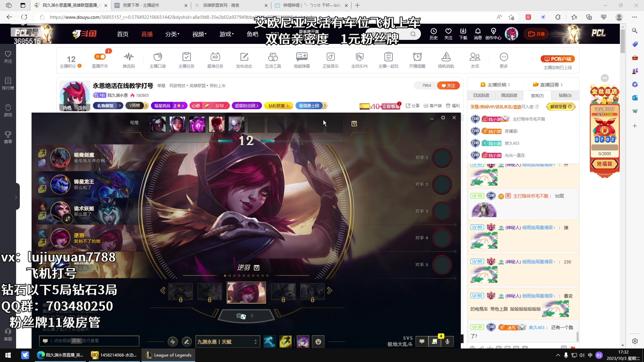This screenshot has width=644, height=362.
Task: Switch to the 钻粉(3) tab
Action: pyautogui.click(x=565, y=96)
